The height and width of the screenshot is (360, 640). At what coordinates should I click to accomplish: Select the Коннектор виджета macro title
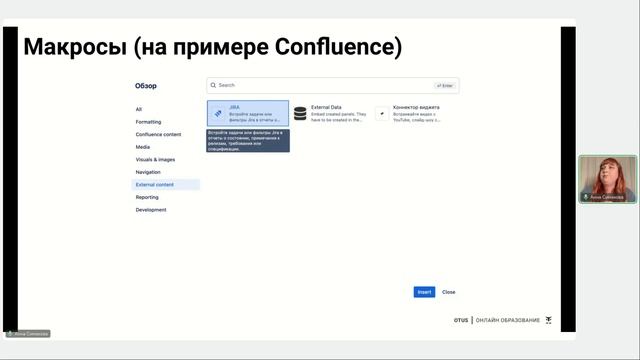416,107
